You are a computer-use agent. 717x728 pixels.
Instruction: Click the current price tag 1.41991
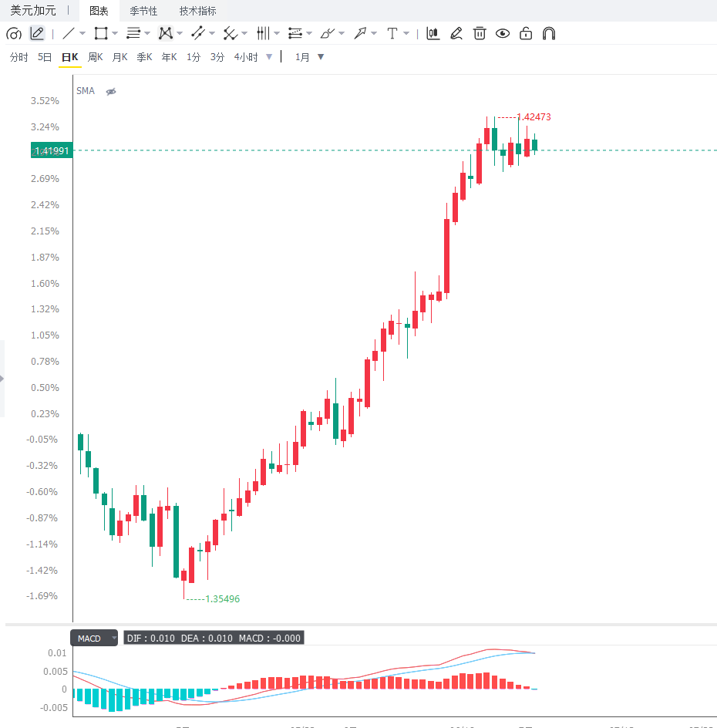(52, 150)
